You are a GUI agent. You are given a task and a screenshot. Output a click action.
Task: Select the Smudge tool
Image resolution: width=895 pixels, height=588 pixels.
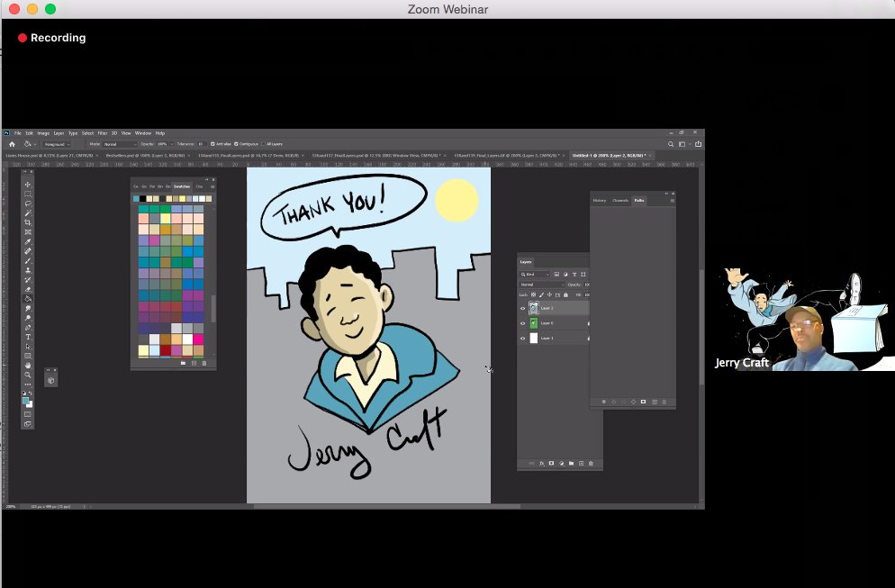[27, 308]
